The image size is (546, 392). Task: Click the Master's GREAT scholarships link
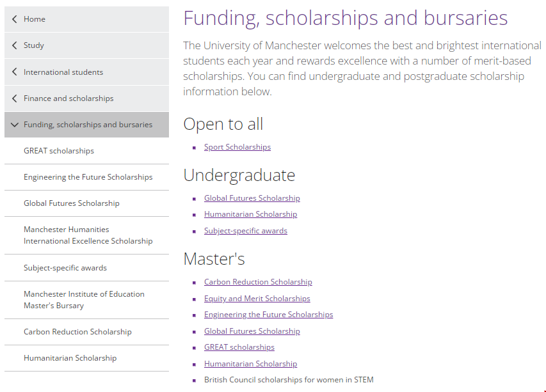(x=239, y=347)
